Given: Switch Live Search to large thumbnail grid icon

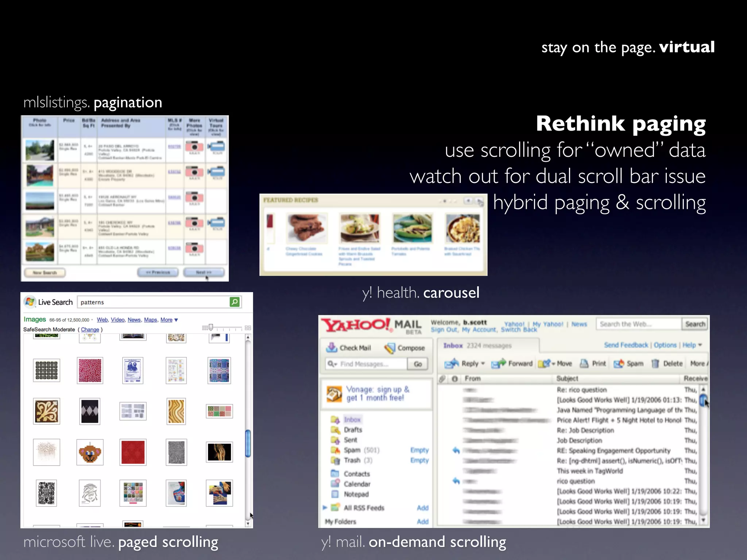Looking at the screenshot, I should pos(248,328).
